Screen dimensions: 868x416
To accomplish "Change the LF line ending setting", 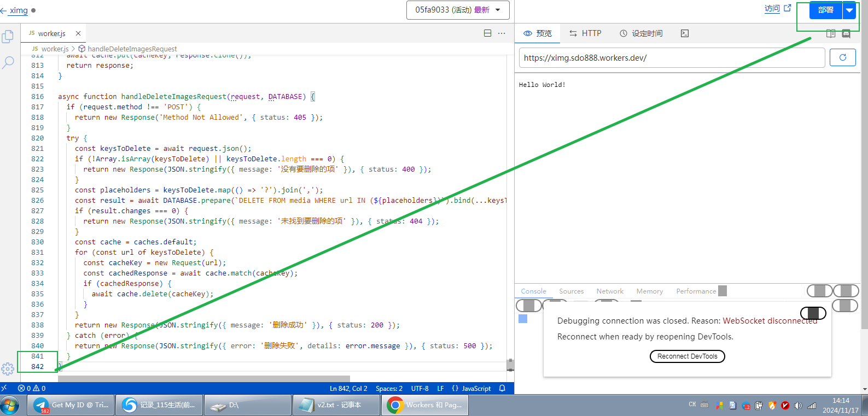I will pyautogui.click(x=440, y=388).
